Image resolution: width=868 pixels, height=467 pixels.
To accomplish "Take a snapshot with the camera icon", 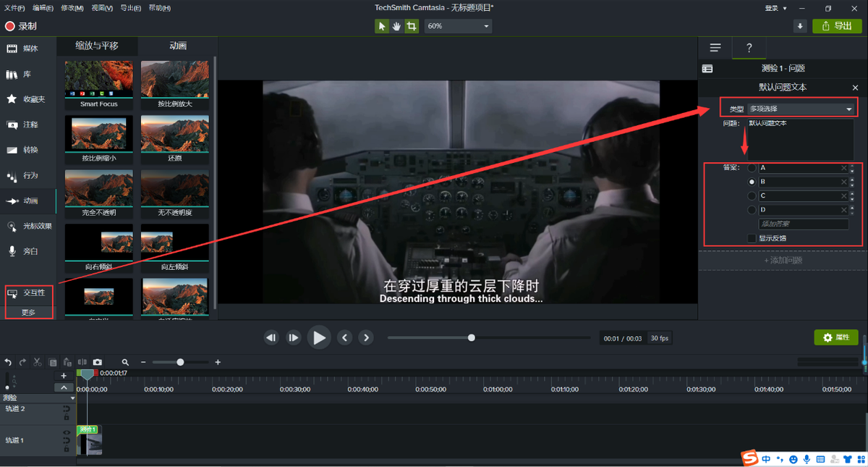I will [97, 362].
